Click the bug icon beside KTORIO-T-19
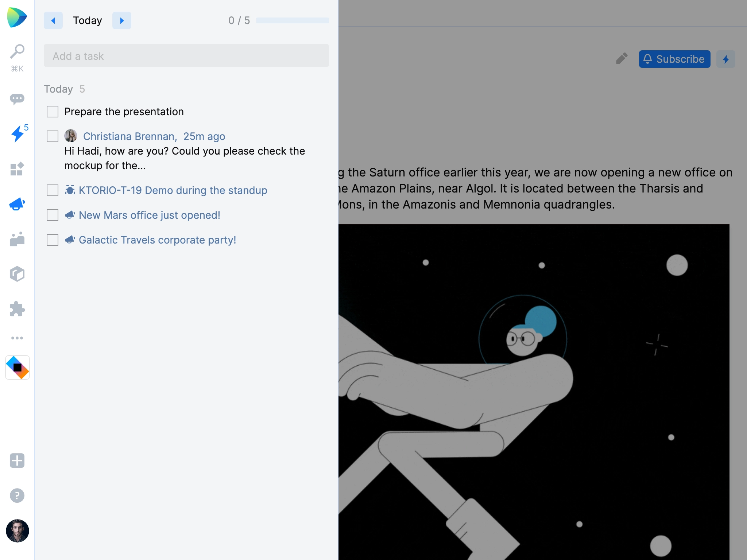This screenshot has width=747, height=560. [70, 190]
